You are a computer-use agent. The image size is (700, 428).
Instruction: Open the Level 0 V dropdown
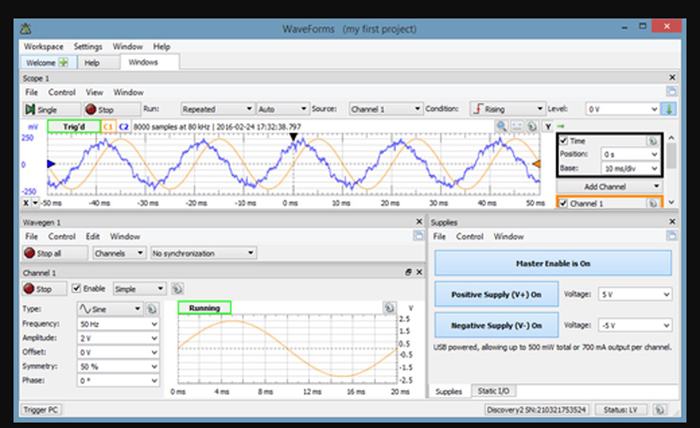[x=622, y=109]
